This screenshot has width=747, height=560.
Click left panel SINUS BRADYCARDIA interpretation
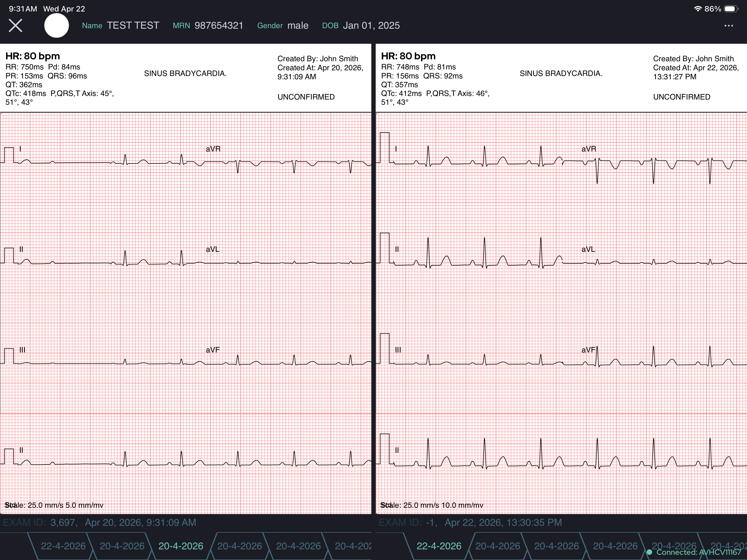(x=185, y=73)
